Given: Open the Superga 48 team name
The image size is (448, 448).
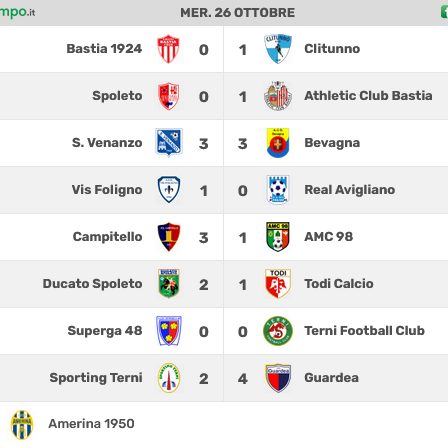Looking at the screenshot, I should [x=105, y=331].
